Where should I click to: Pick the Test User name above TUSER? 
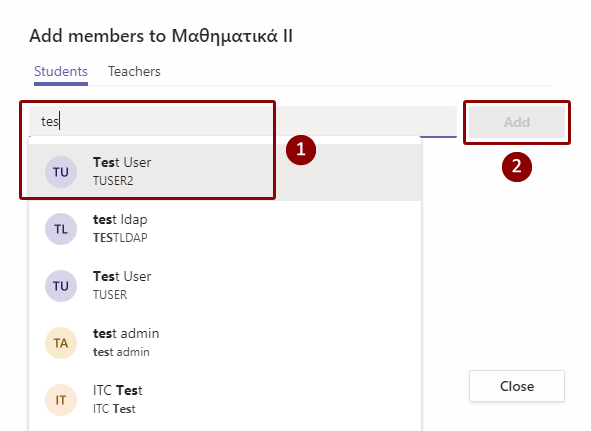point(122,276)
